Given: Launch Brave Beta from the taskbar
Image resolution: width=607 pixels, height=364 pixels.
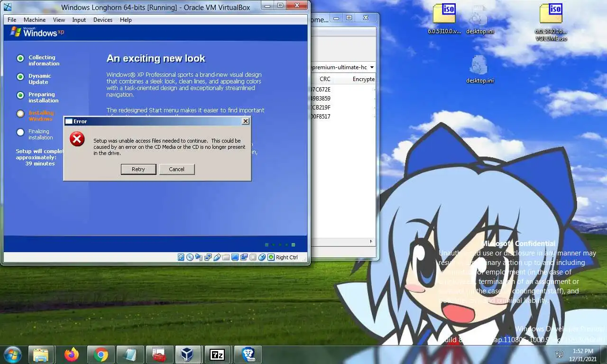Looking at the screenshot, I should coord(248,355).
